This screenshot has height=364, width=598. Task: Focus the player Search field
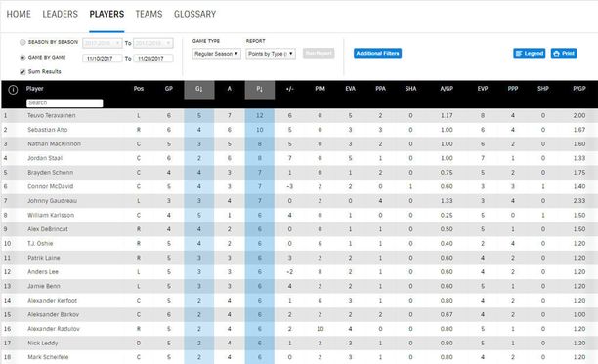[64, 103]
